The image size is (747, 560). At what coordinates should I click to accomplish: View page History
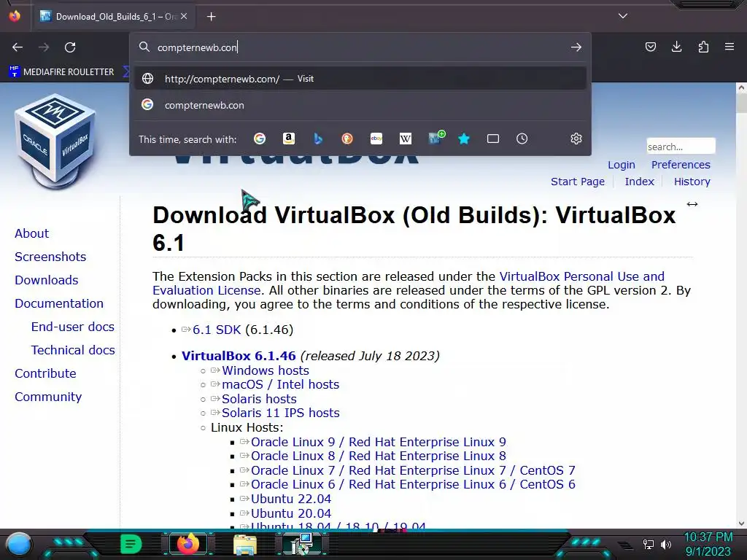coord(692,182)
